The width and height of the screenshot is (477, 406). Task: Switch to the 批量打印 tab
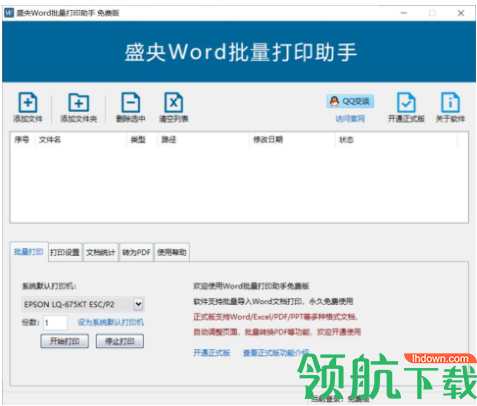tap(29, 252)
